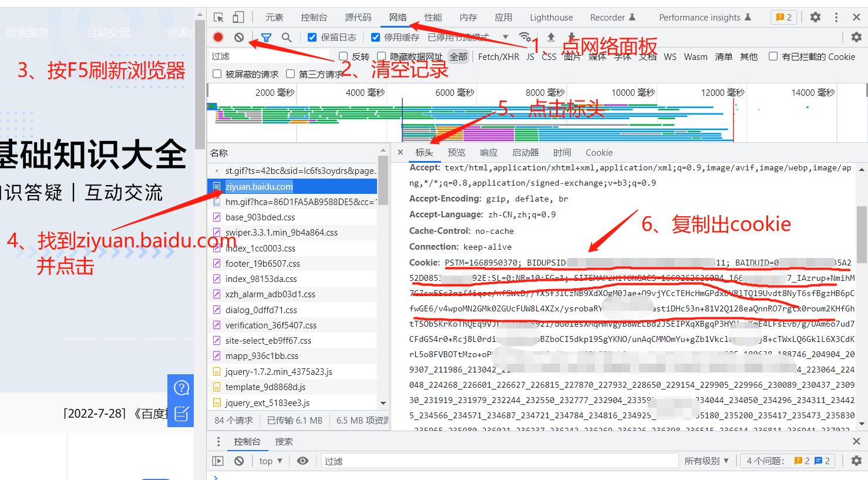Close the request details pane
The image size is (868, 480).
[x=400, y=152]
